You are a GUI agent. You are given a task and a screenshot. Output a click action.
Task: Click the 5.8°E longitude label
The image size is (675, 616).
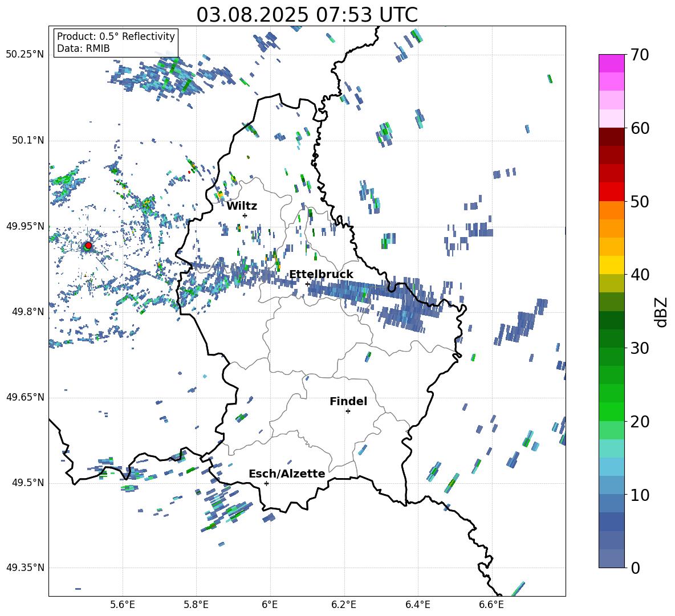(196, 605)
